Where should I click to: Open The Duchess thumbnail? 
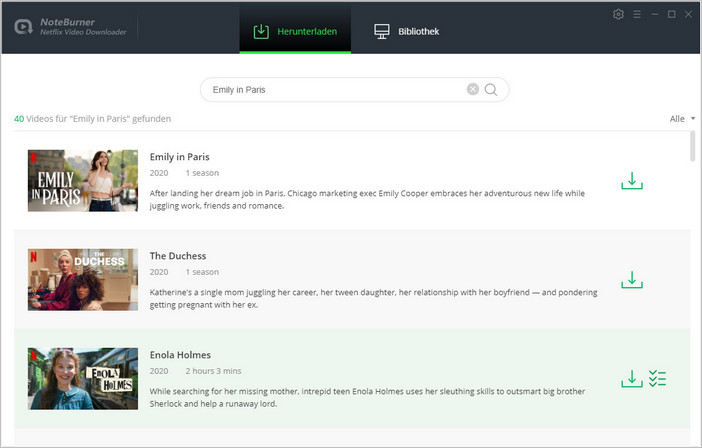pos(83,280)
